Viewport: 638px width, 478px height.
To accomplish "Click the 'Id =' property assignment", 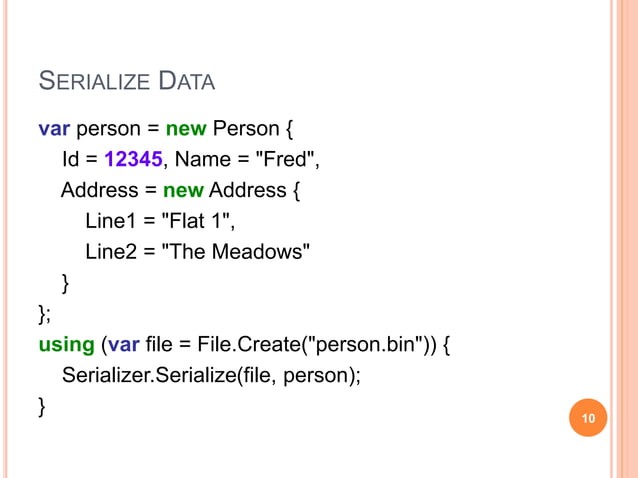I will 80,159.
